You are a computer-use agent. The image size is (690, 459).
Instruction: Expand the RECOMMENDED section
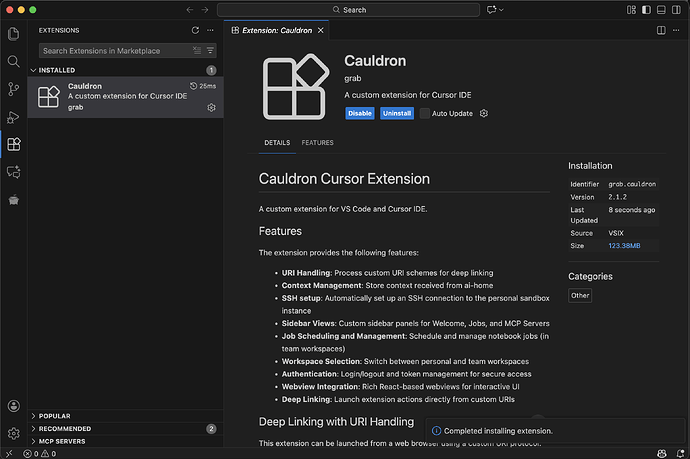point(65,429)
